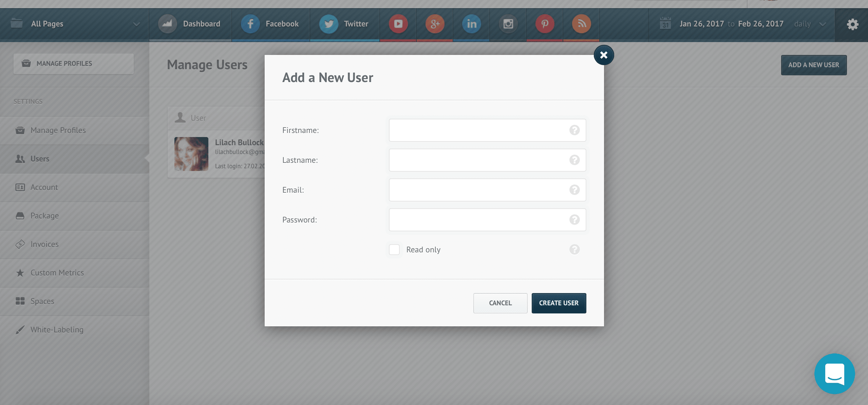
Task: Click the CREATE USER button
Action: pyautogui.click(x=559, y=303)
